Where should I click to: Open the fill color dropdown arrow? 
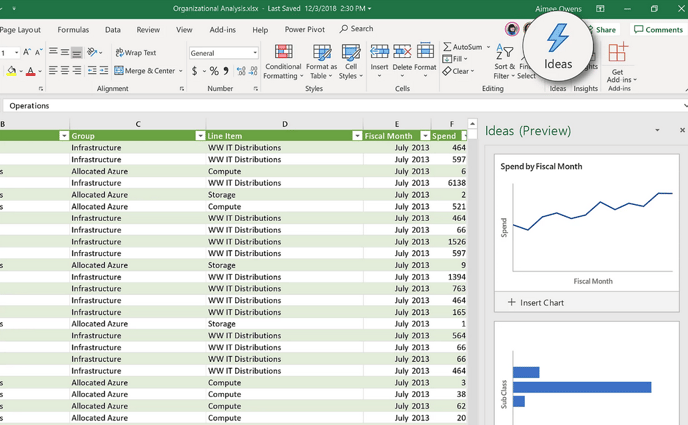(21, 71)
